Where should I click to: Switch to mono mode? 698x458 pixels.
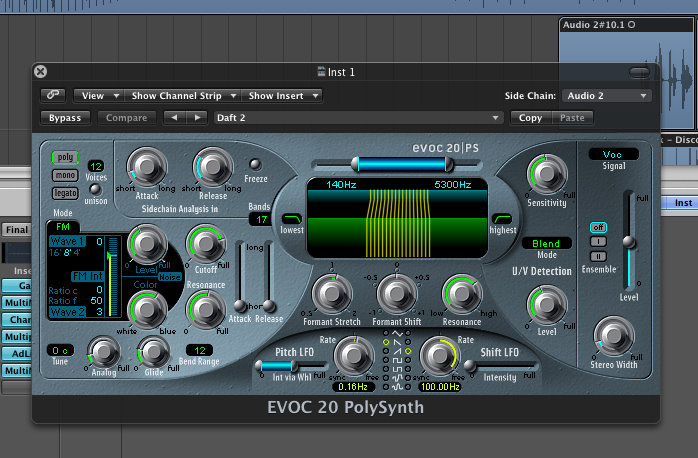pos(65,175)
